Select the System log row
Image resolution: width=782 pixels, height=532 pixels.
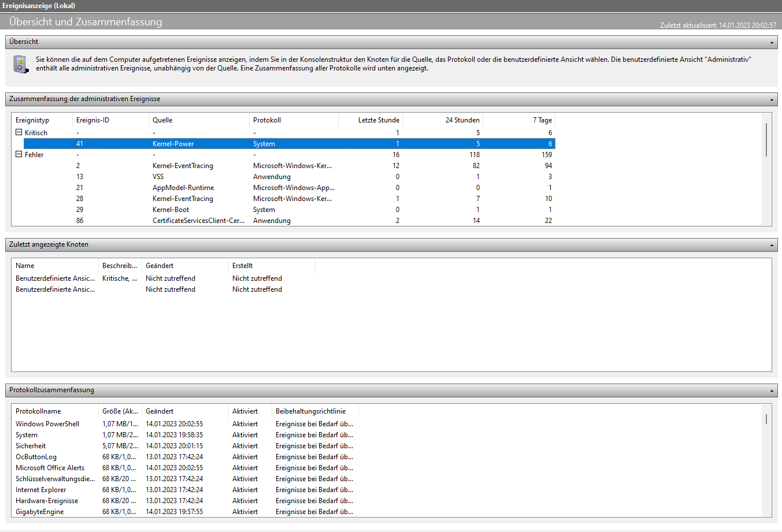[186, 435]
